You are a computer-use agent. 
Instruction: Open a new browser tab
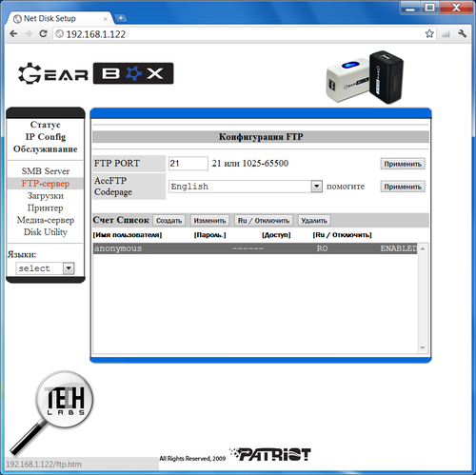point(121,18)
